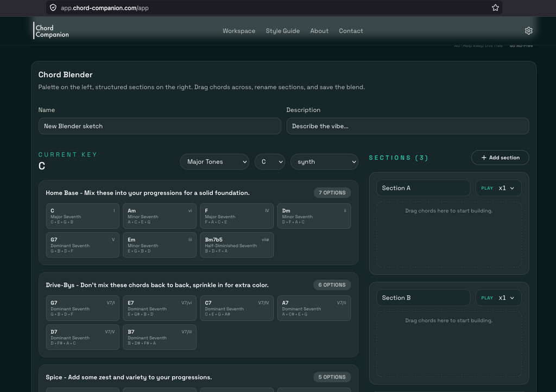Viewport: 556px width, 392px height.
Task: Select the E7 V7/vi chord card
Action: 160,308
